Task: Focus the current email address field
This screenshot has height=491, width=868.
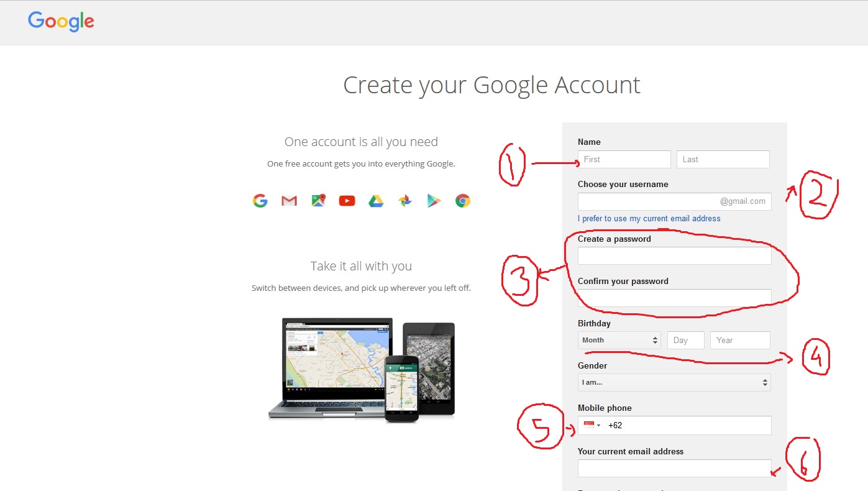Action: 675,468
